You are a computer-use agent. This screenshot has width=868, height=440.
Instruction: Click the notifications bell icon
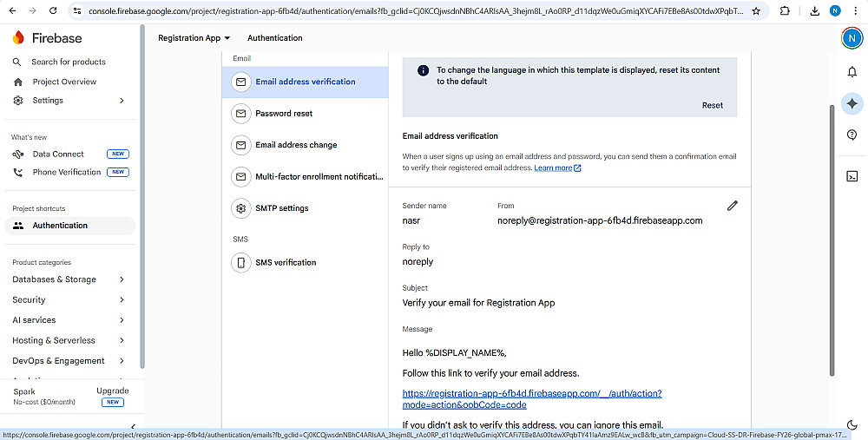coord(852,72)
